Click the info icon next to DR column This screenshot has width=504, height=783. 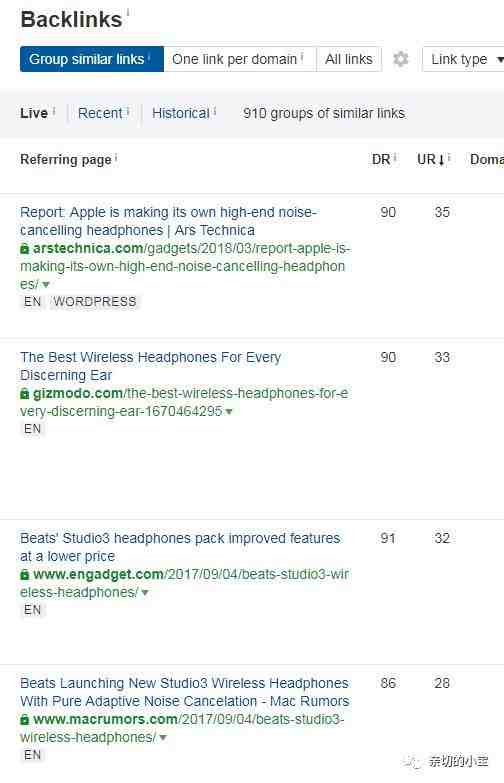395,158
